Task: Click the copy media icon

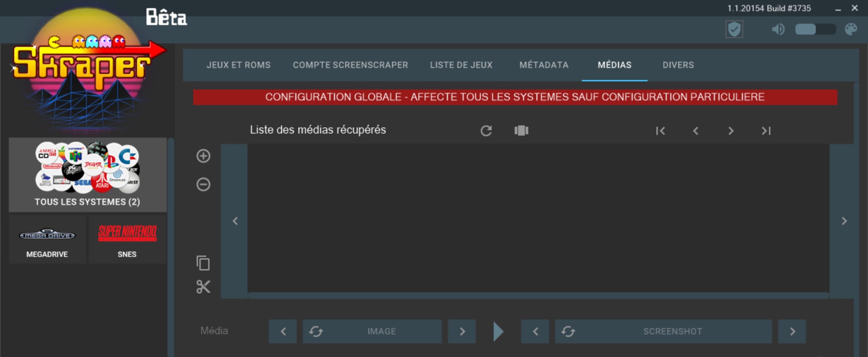Action: point(203,263)
